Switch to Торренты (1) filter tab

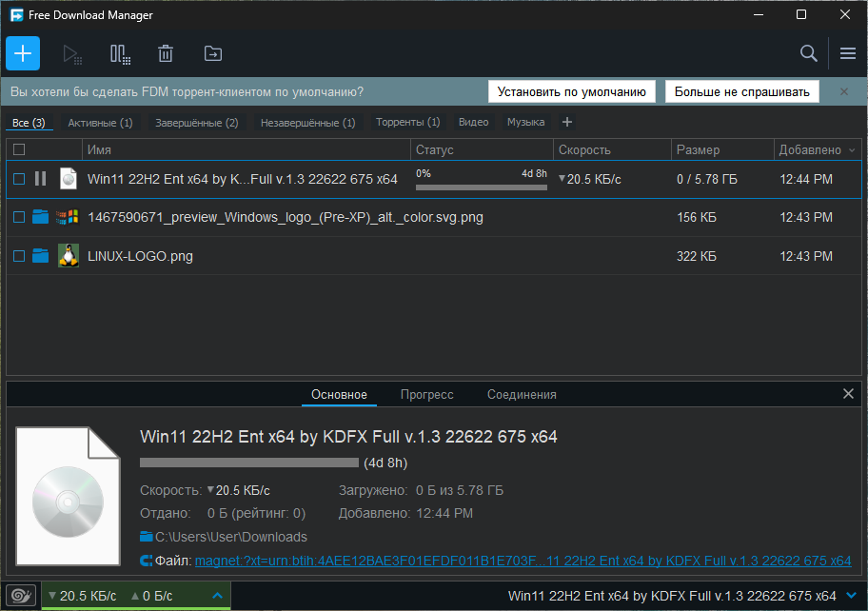pyautogui.click(x=408, y=122)
